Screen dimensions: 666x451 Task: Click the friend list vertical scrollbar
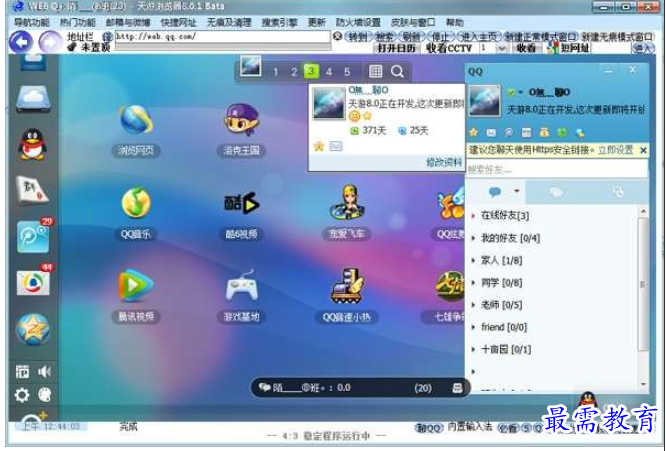pyautogui.click(x=643, y=285)
